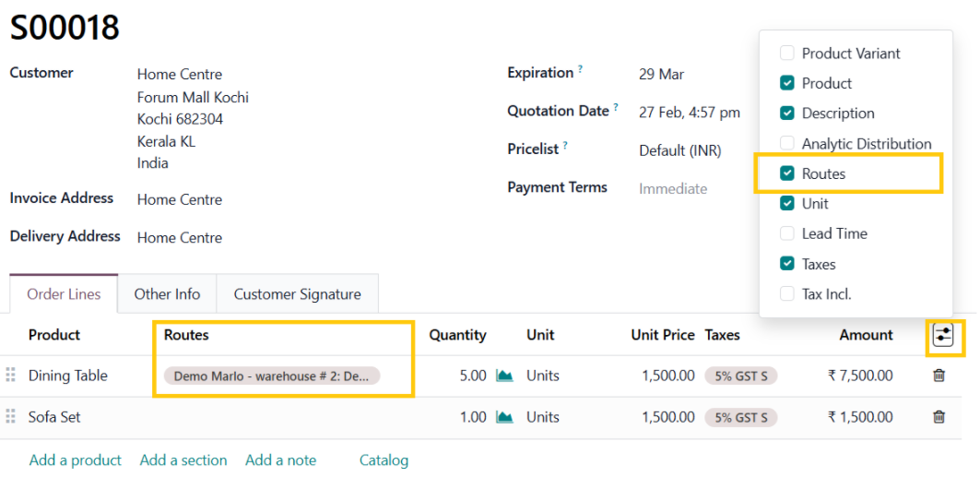Delete the Sofa Set order line
Viewport: 980px width, 489px height.
point(939,417)
